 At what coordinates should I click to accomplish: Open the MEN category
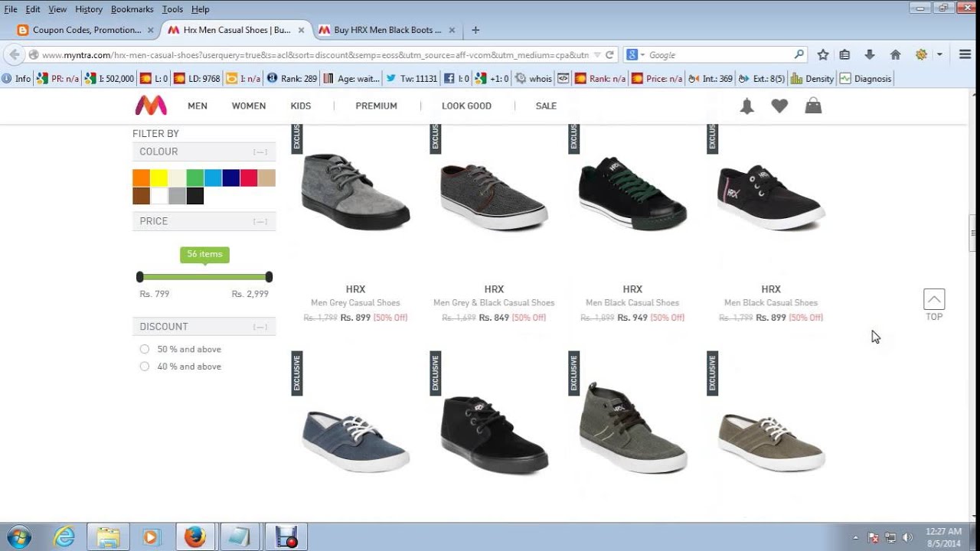pos(198,106)
